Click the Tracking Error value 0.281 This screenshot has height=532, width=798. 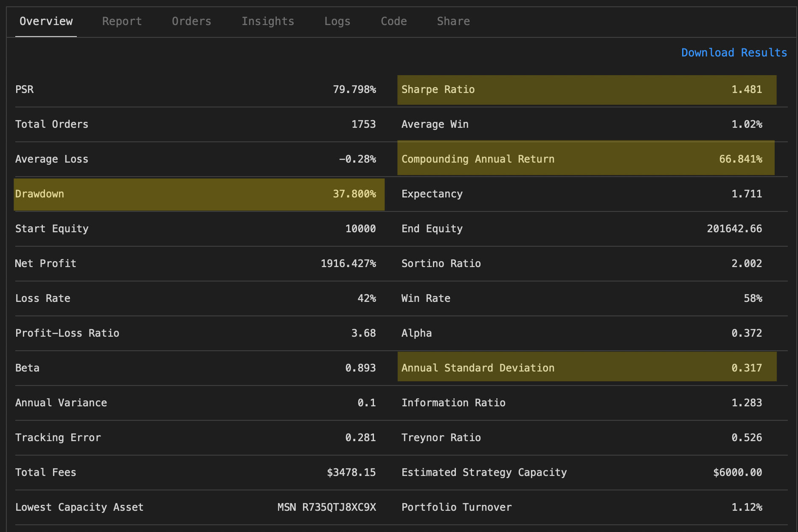pos(361,438)
